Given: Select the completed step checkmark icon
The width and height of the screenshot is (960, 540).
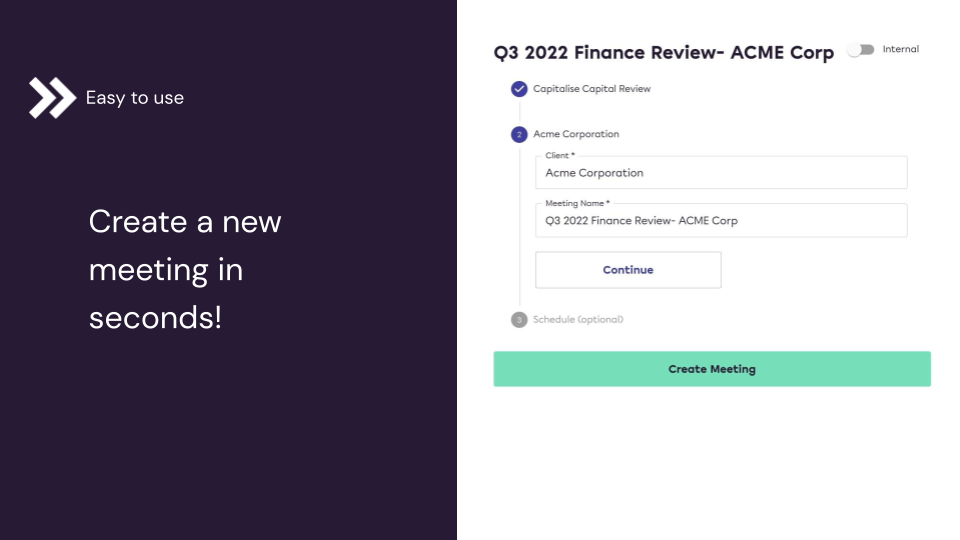Looking at the screenshot, I should [x=519, y=89].
